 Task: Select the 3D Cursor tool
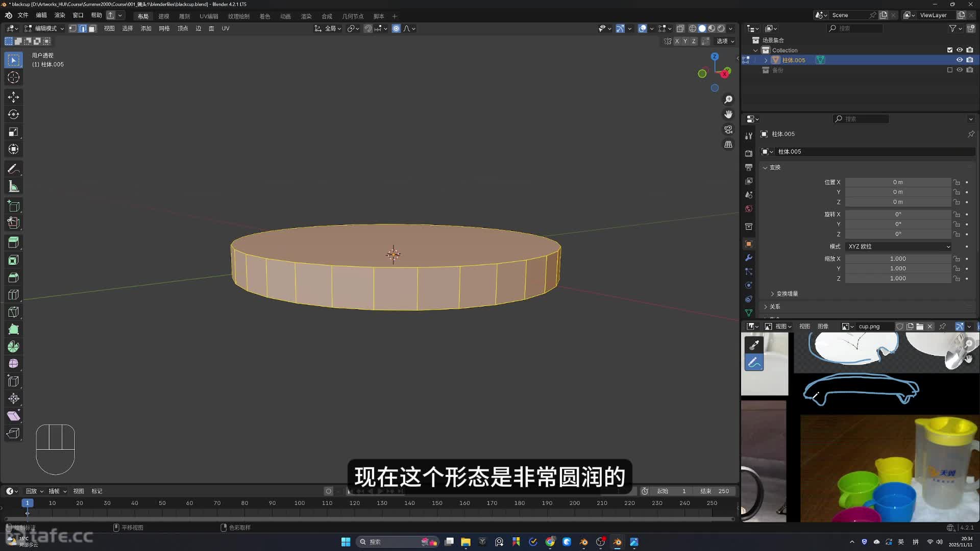click(x=14, y=78)
